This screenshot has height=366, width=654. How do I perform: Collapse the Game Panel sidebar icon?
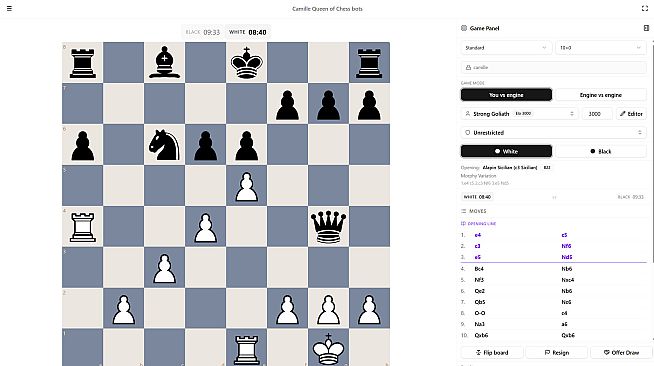[646, 28]
